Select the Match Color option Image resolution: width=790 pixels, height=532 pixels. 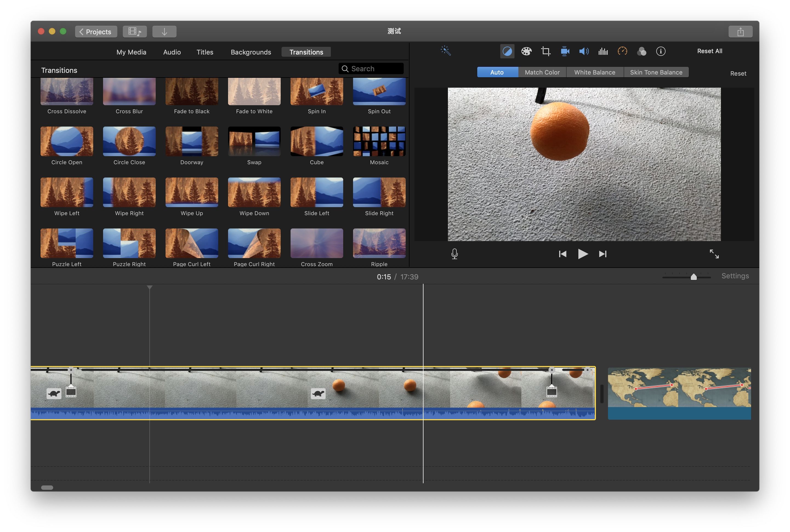pos(542,72)
